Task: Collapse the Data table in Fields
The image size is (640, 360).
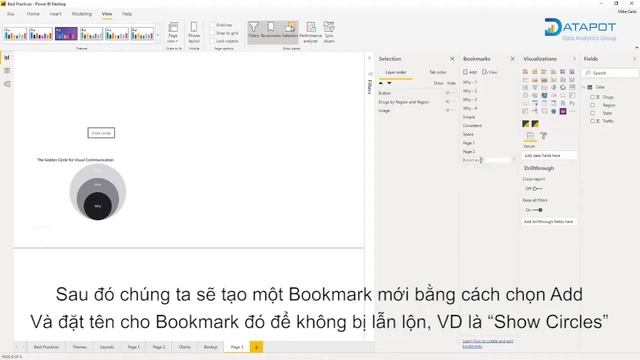Action: 585,87
